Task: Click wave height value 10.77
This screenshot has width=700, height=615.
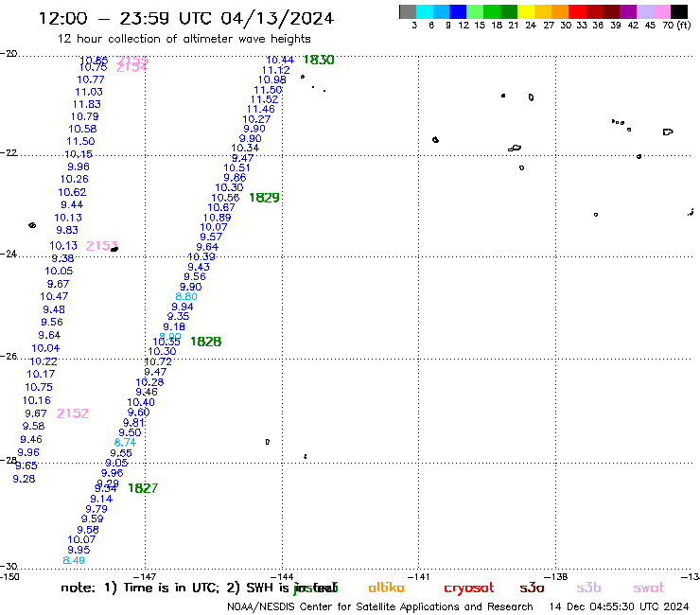Action: [x=91, y=79]
